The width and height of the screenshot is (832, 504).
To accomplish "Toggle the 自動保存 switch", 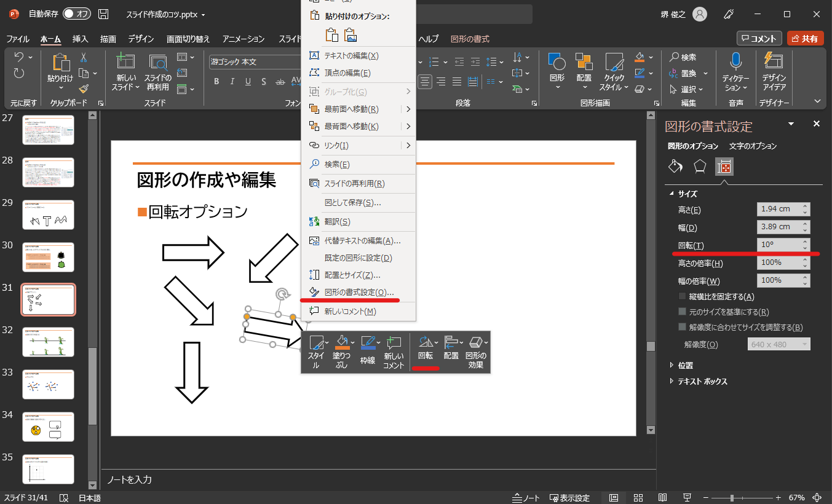I will click(x=76, y=14).
